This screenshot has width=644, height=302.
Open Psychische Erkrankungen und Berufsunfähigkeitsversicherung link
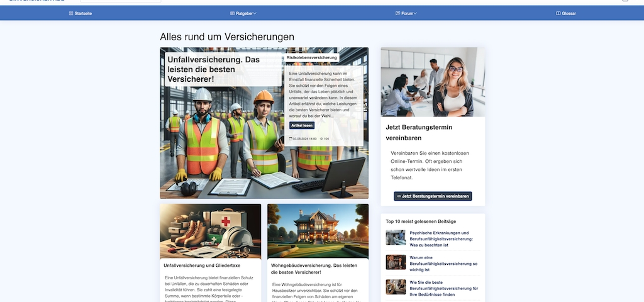point(441,238)
